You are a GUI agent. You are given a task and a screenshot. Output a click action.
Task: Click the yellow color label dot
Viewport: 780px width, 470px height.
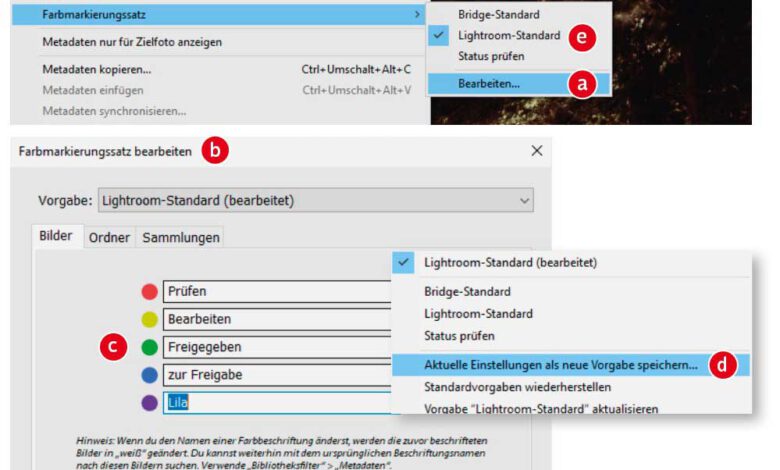[149, 319]
